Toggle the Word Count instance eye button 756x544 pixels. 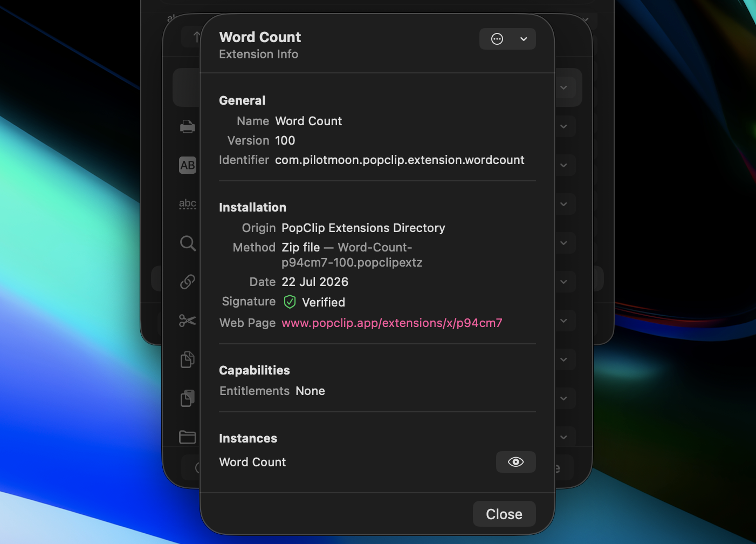tap(516, 462)
